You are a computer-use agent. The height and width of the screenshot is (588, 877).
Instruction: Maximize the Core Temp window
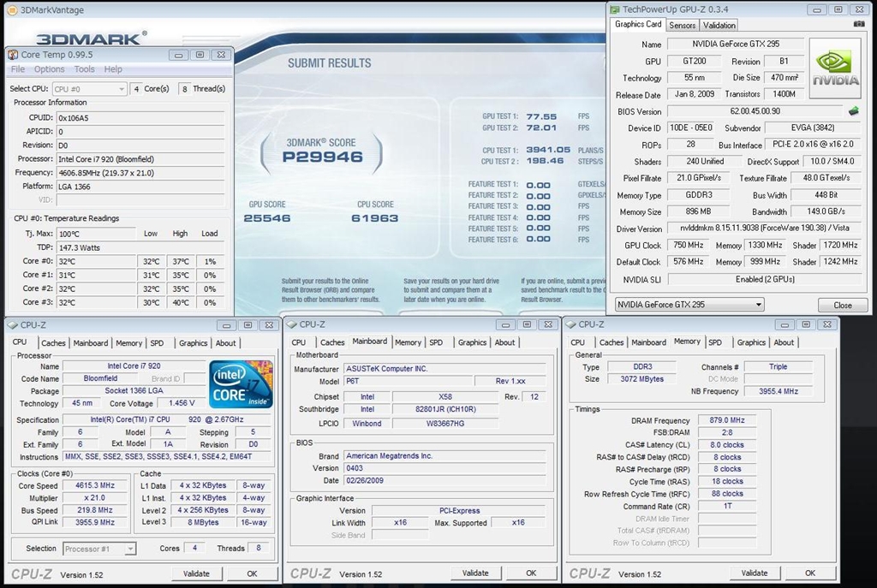coord(200,55)
